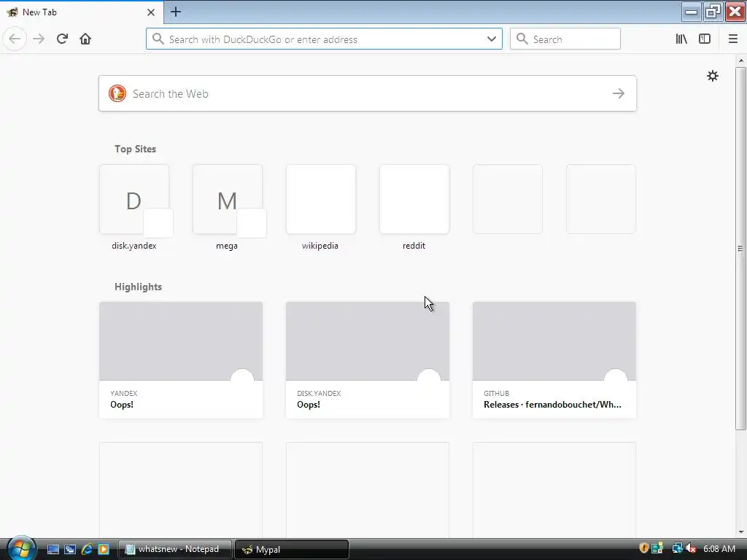Open the Library bookshelf icon
This screenshot has height=560, width=747.
click(681, 39)
